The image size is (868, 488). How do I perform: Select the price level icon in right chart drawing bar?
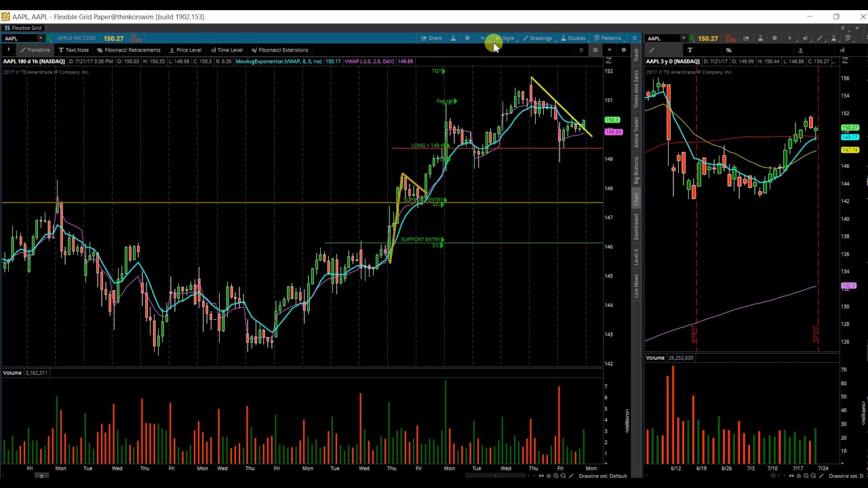[800, 49]
